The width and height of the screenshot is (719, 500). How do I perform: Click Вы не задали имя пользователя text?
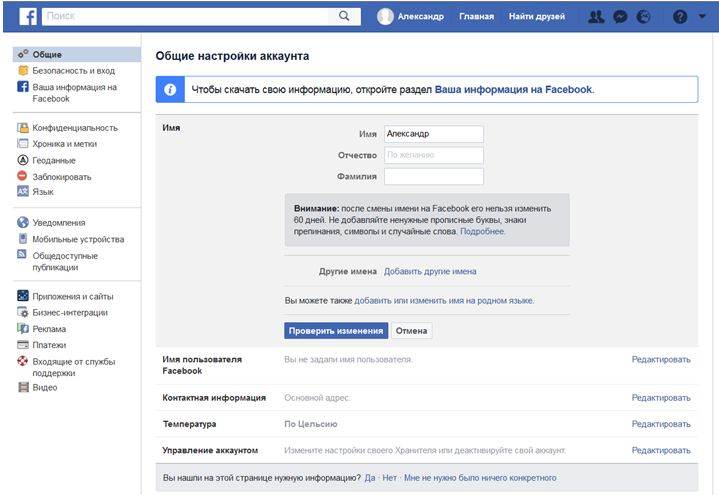tap(348, 360)
